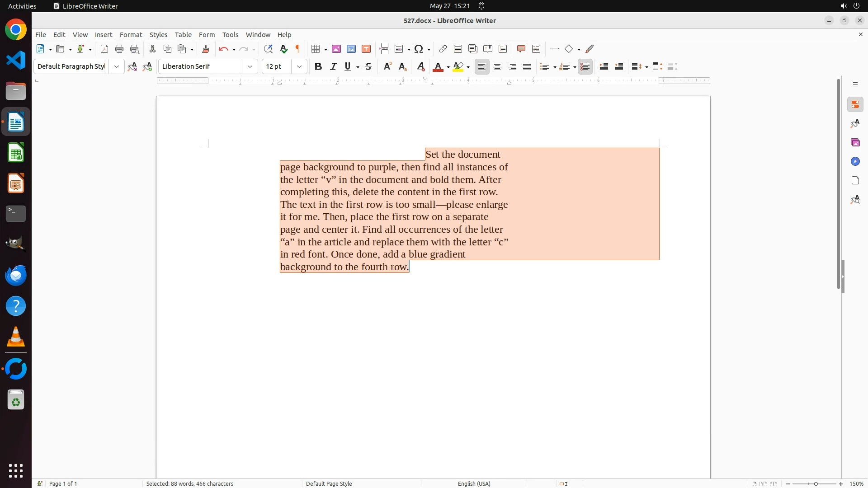Open the paragraph style dropdown list
868x488 pixels.
pos(117,66)
